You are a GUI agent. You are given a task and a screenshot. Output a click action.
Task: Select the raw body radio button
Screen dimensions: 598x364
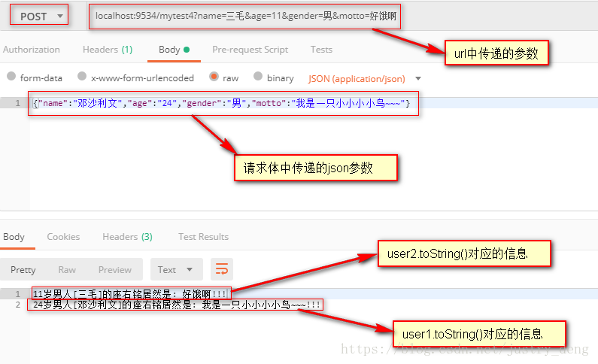214,76
